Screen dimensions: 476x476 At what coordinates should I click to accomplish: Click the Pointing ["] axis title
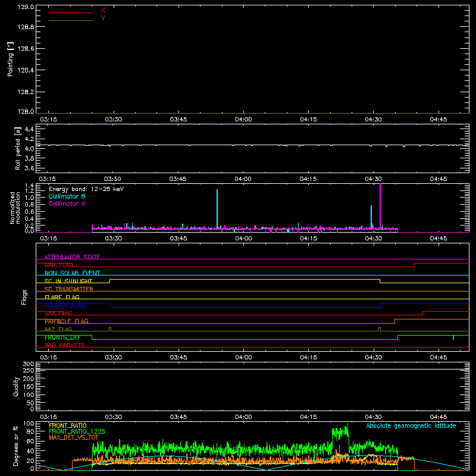[x=11, y=59]
